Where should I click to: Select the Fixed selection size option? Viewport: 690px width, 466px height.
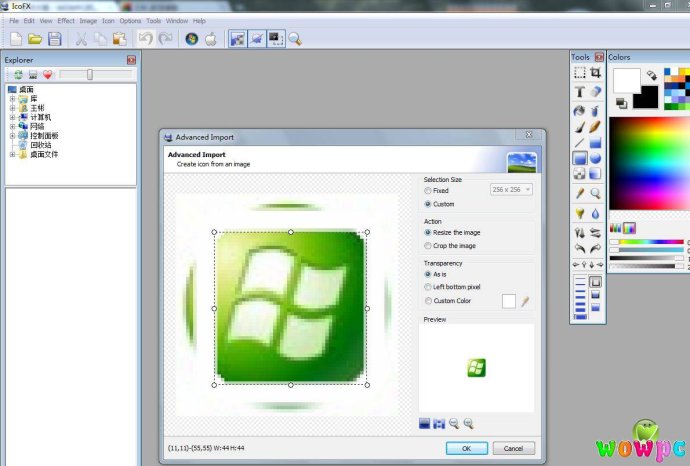436,191
